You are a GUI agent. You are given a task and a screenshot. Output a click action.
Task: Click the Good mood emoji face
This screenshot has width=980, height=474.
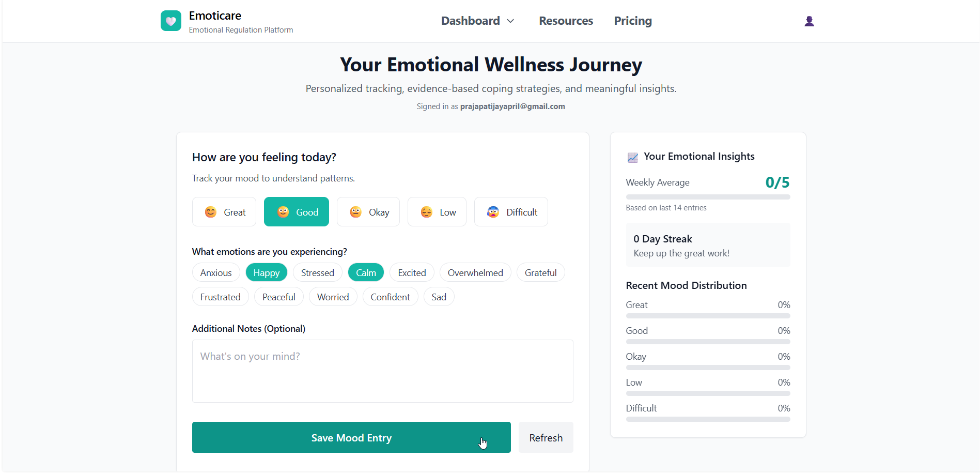[x=282, y=211]
